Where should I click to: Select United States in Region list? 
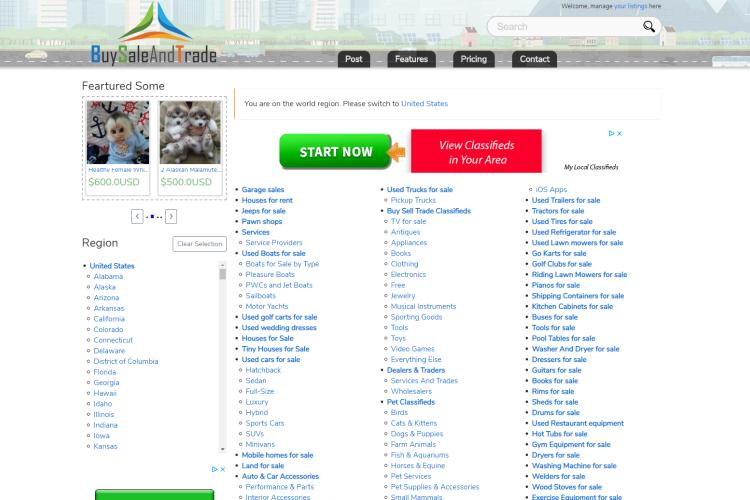click(112, 266)
